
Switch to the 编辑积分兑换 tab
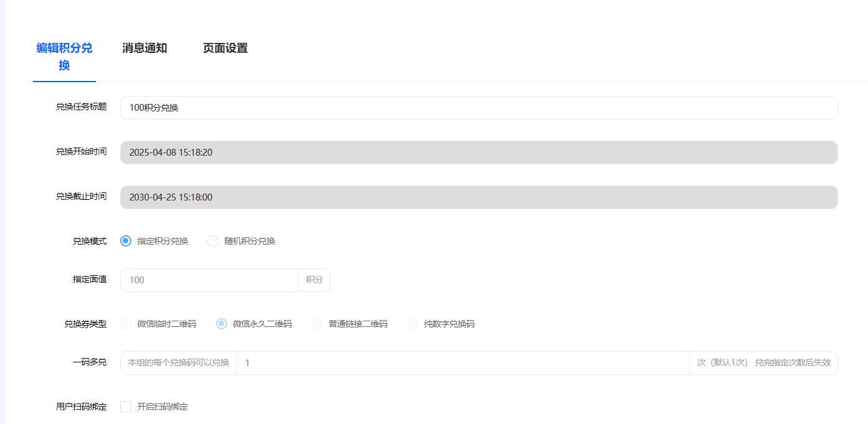pyautogui.click(x=64, y=57)
